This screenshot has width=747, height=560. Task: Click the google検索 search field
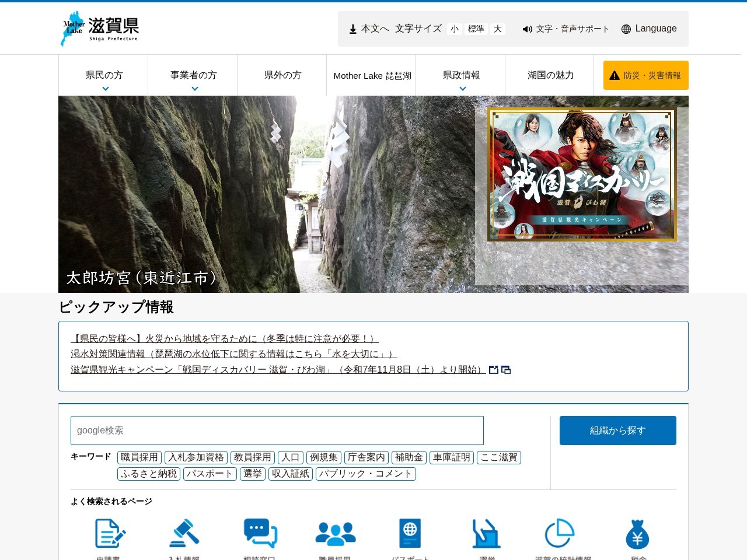pos(277,430)
